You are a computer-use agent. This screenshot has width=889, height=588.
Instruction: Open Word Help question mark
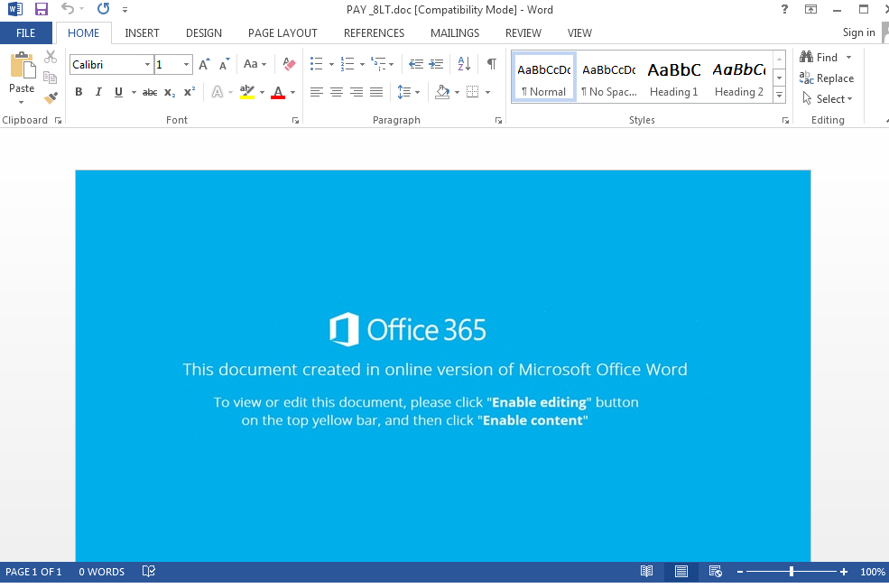(784, 9)
